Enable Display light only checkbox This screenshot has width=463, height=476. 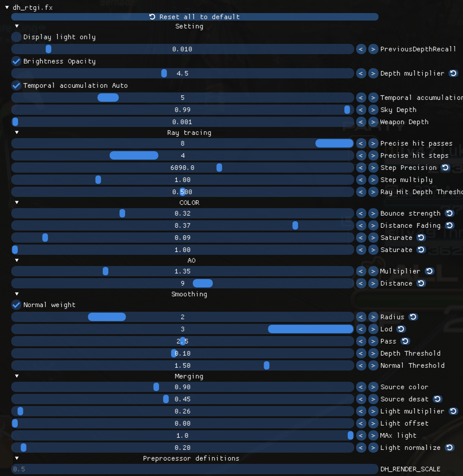[16, 37]
